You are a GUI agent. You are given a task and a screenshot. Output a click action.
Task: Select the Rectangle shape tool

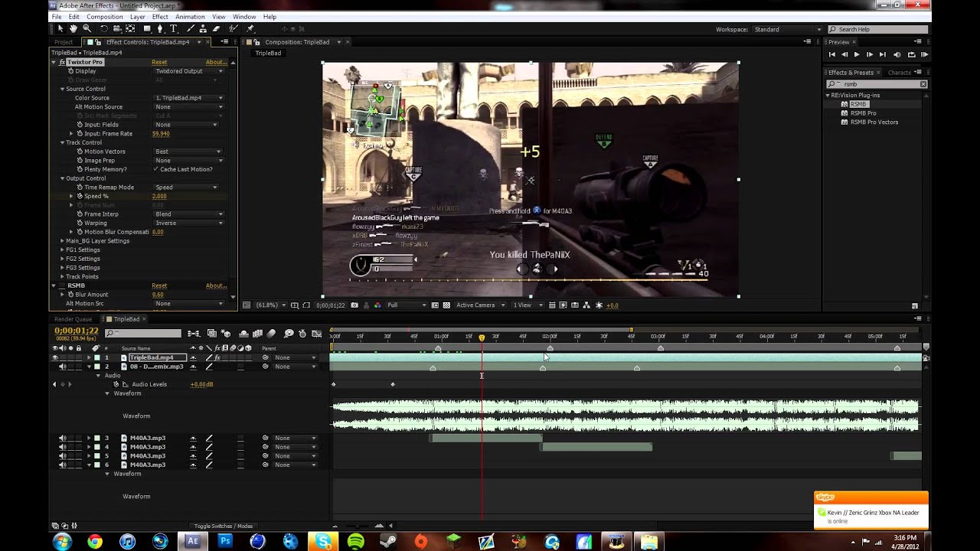click(147, 29)
